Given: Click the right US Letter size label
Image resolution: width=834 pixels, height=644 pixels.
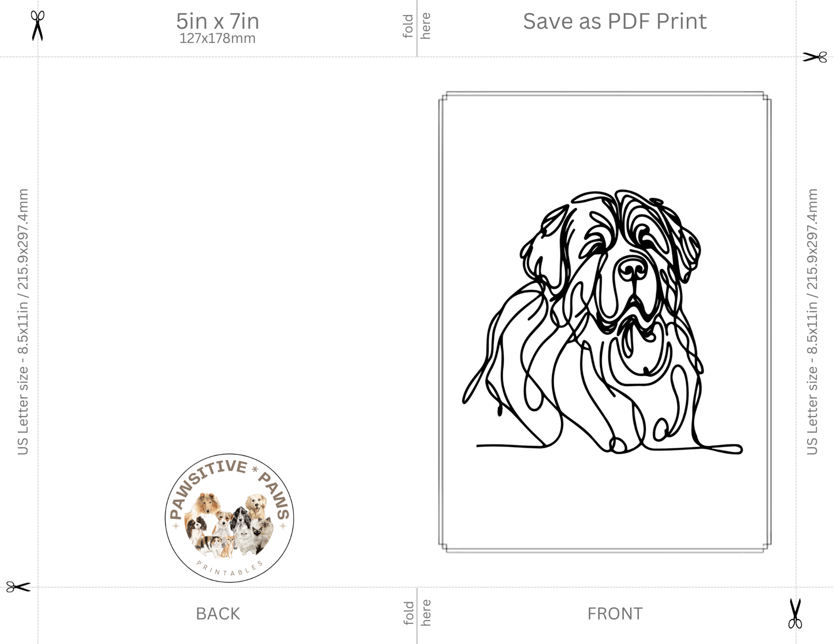Looking at the screenshot, I should (812, 321).
